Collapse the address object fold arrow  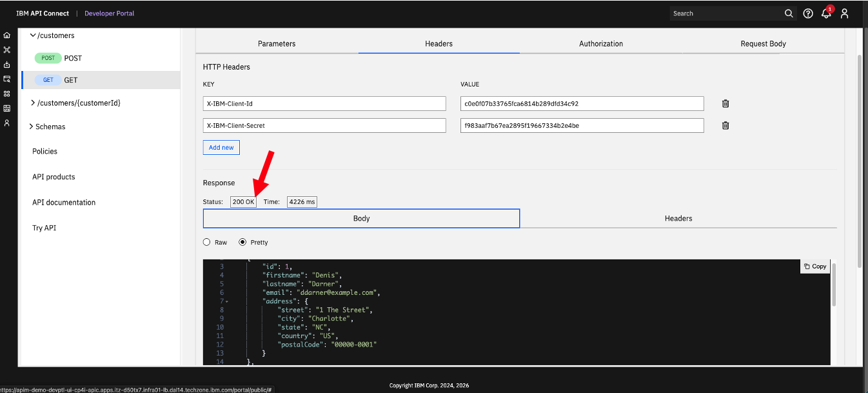227,301
